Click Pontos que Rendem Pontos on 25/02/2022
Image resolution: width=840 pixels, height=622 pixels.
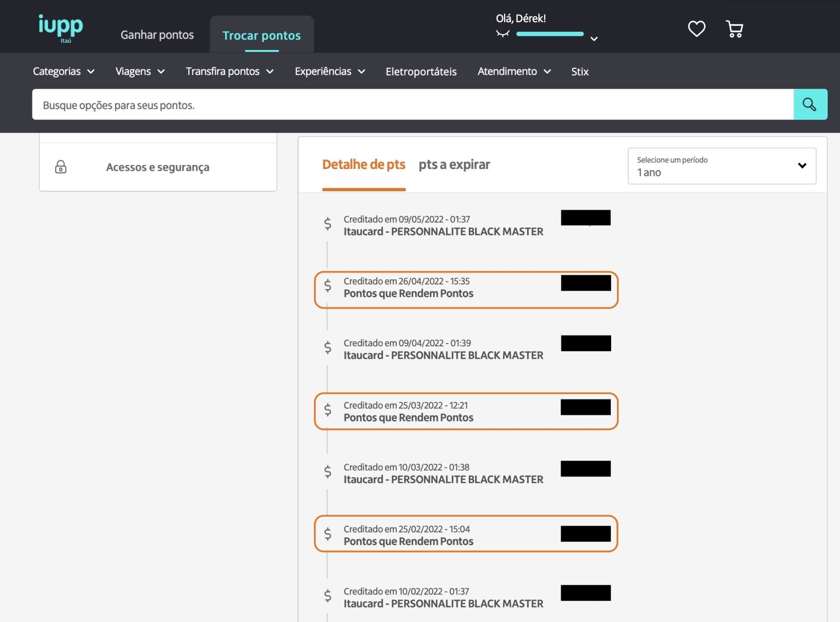[409, 541]
